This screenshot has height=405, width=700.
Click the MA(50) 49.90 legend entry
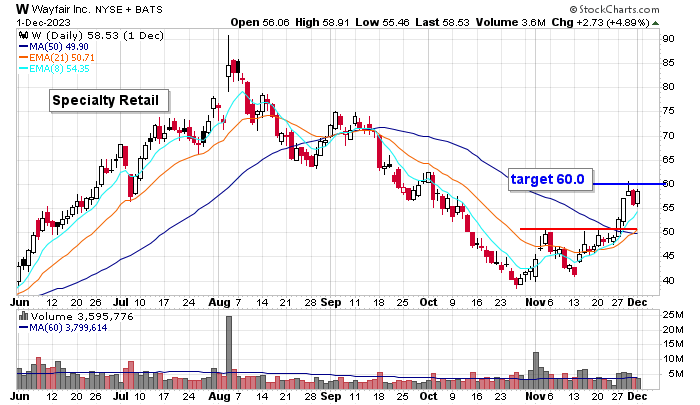(x=54, y=46)
